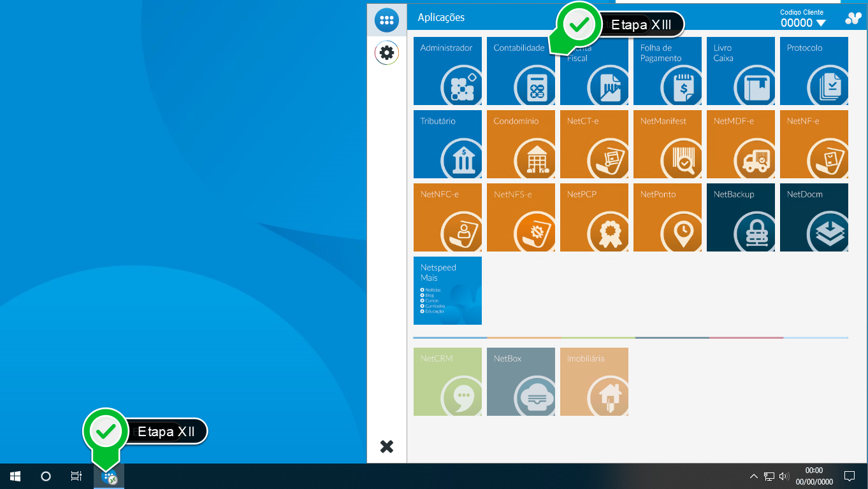Show hidden system tray icons
The image size is (868, 489).
(x=754, y=476)
